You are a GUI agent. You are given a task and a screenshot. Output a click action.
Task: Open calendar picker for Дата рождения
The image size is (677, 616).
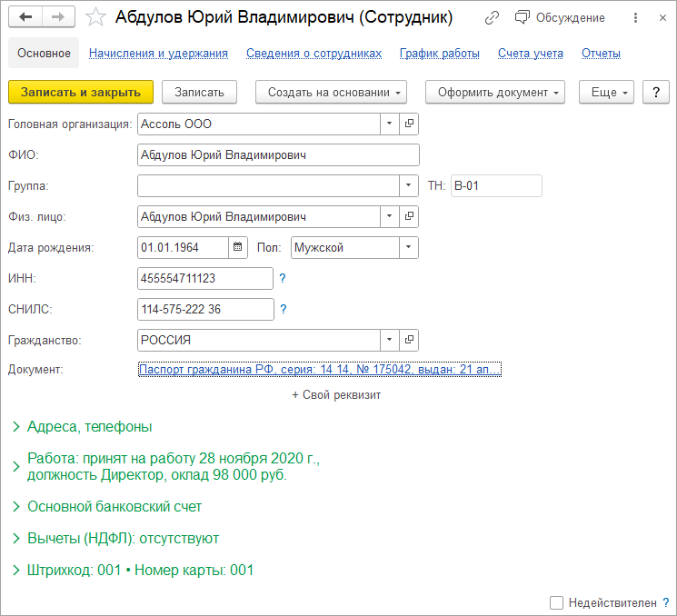[x=238, y=247]
